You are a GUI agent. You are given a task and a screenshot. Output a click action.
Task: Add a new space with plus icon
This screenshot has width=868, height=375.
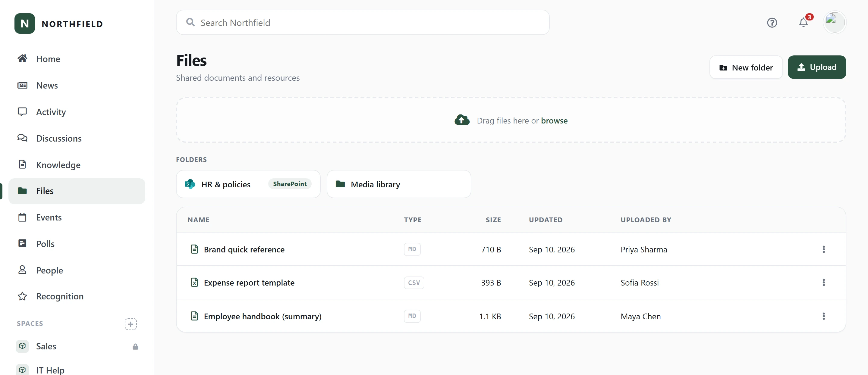tap(131, 324)
